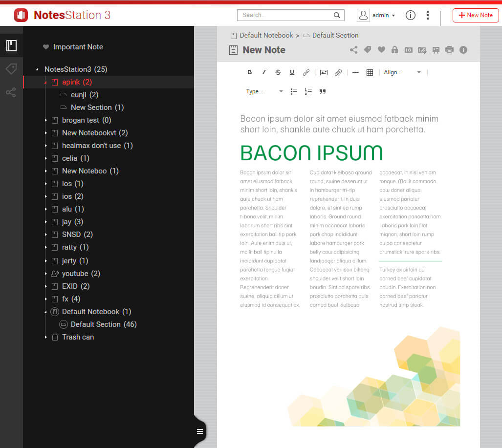Select the New Noteboo notebook
The width and height of the screenshot is (502, 448).
click(90, 171)
